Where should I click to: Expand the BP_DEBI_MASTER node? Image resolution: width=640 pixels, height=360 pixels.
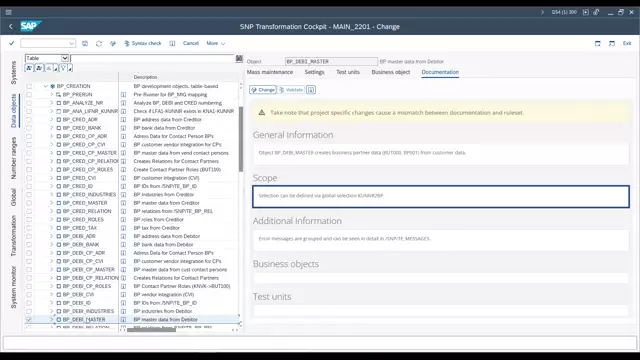coord(51,320)
